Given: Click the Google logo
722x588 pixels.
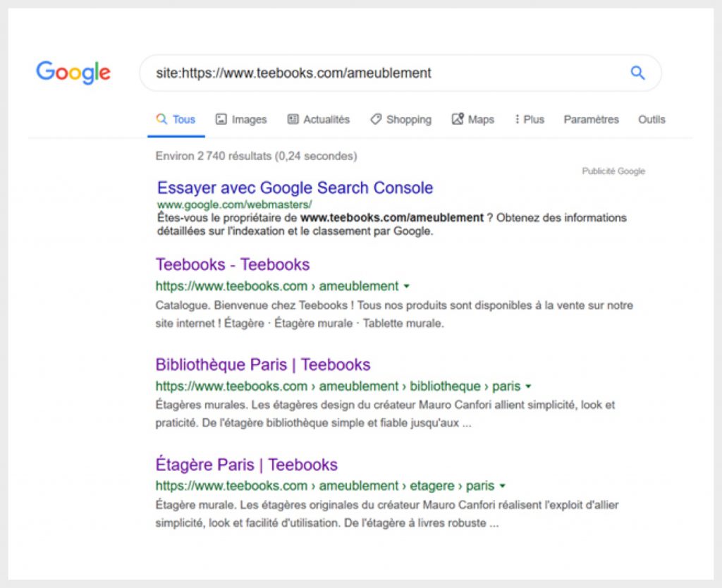Looking at the screenshot, I should click(x=73, y=73).
